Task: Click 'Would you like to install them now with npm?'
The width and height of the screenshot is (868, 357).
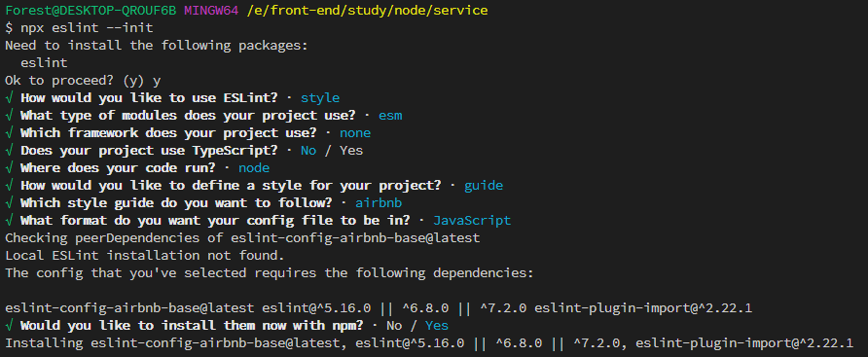Action: pos(192,326)
